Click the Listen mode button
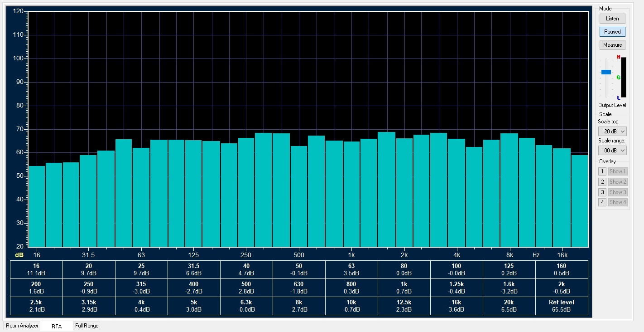Image resolution: width=644 pixels, height=332 pixels. (x=612, y=19)
